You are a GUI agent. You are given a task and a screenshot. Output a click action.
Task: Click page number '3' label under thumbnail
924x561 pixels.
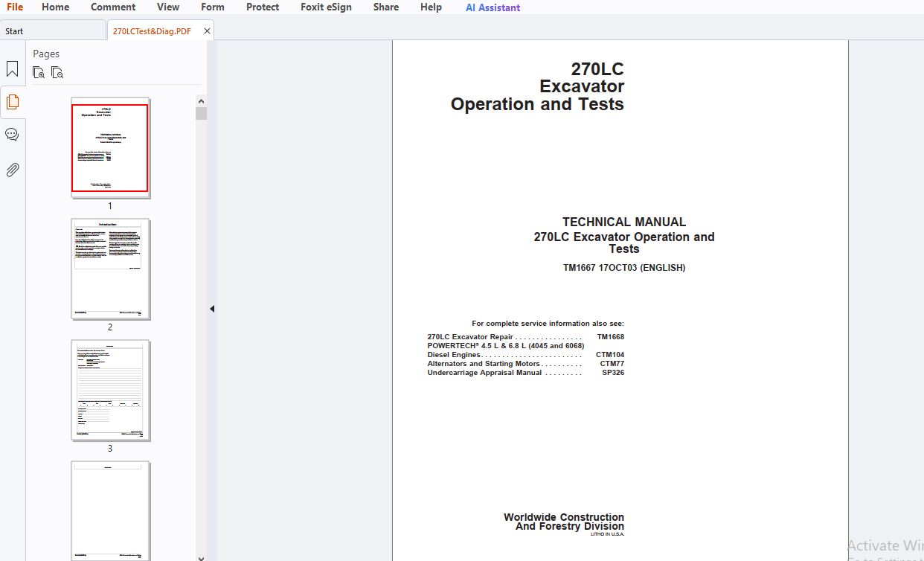110,449
